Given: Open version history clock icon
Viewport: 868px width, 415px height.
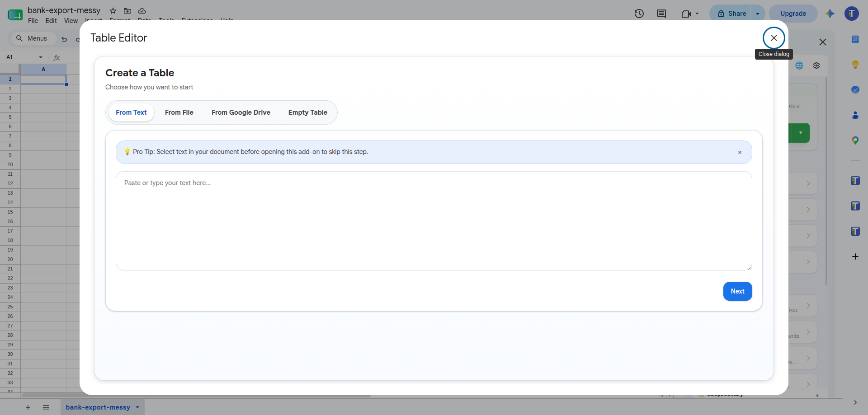Looking at the screenshot, I should click(x=639, y=14).
